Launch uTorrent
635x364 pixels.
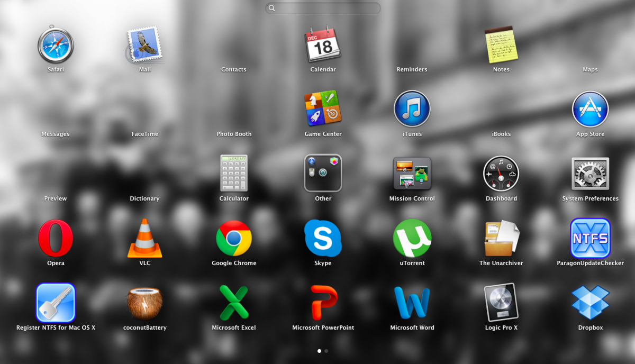click(x=412, y=238)
